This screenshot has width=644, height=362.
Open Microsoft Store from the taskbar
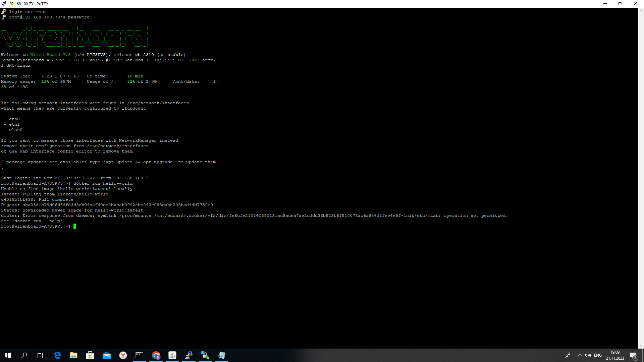coord(90,355)
